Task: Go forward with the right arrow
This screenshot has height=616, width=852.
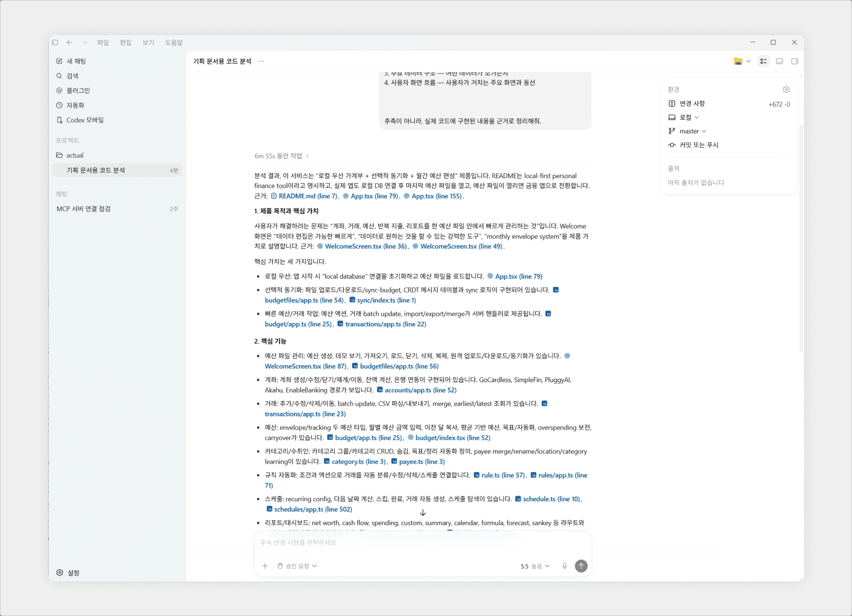Action: 84,42
